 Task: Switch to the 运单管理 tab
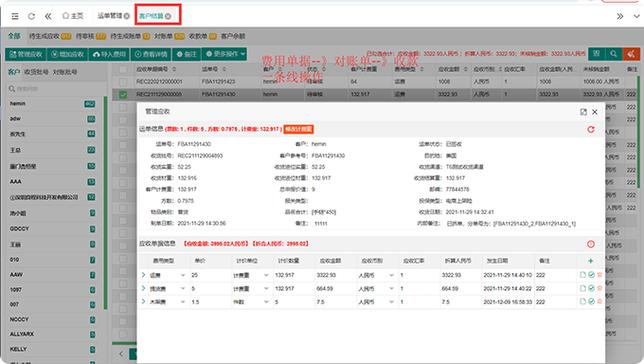pyautogui.click(x=114, y=16)
